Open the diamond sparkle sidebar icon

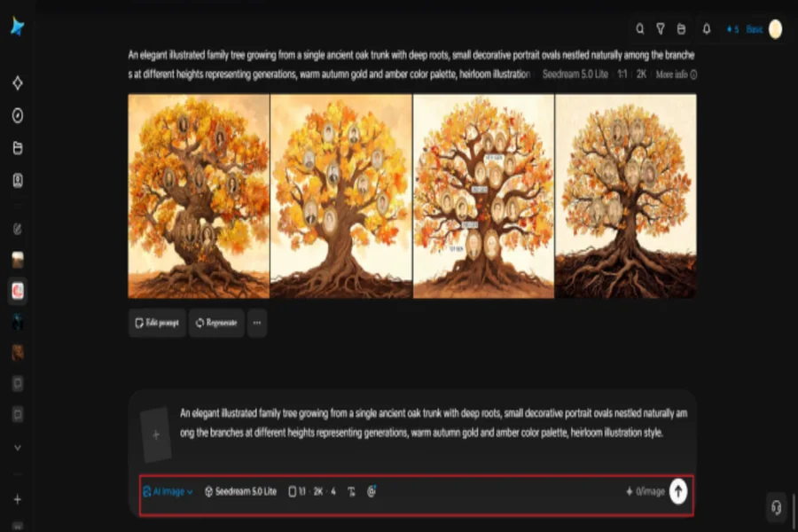click(18, 83)
